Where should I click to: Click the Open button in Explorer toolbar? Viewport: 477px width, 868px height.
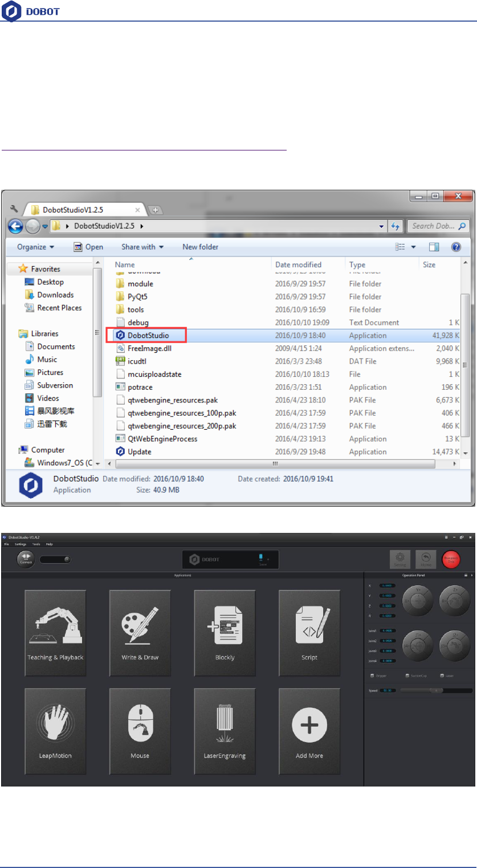click(88, 247)
